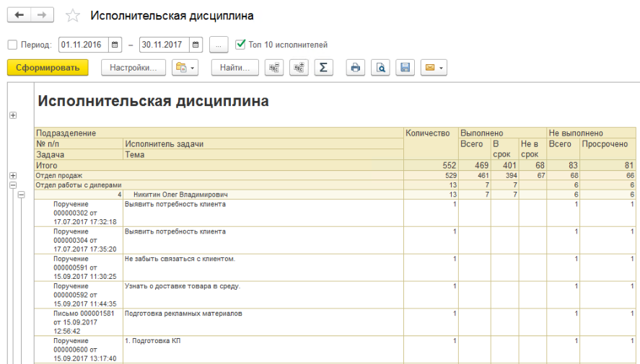This screenshot has width=640, height=364.
Task: Collapse all groups toolbar icon
Action: (x=273, y=68)
